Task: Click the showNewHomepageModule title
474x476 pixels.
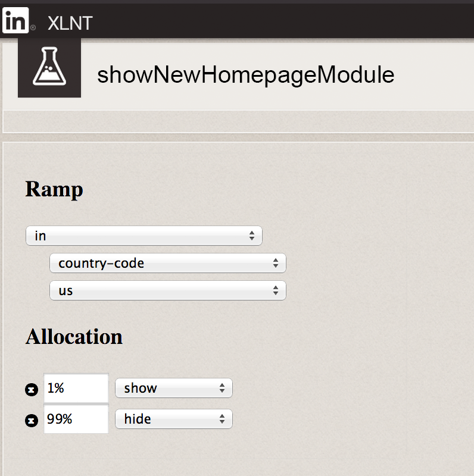Action: point(245,75)
